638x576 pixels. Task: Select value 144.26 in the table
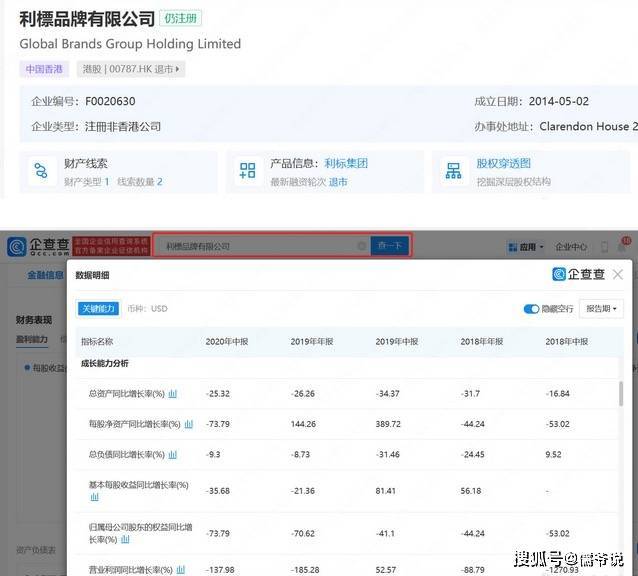coord(303,424)
